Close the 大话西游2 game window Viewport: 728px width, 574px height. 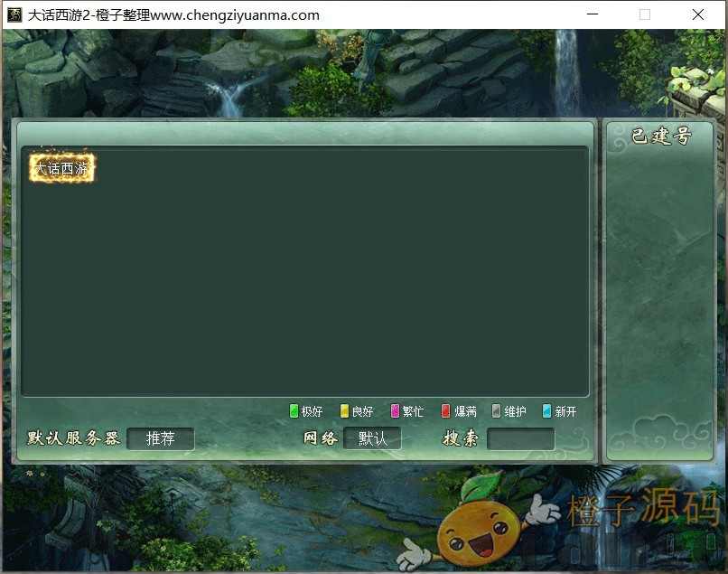pos(698,14)
